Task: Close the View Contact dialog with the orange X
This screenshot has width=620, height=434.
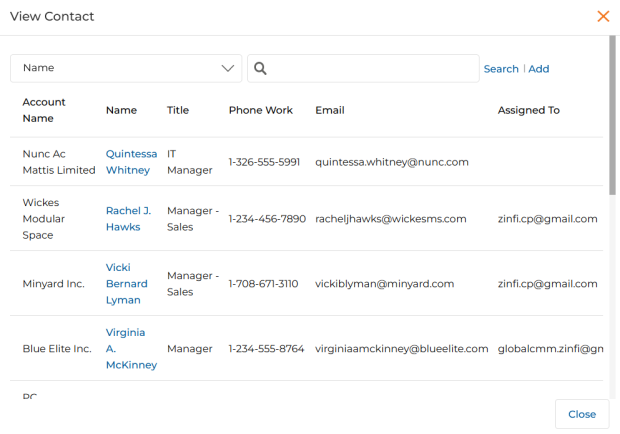Action: point(603,16)
